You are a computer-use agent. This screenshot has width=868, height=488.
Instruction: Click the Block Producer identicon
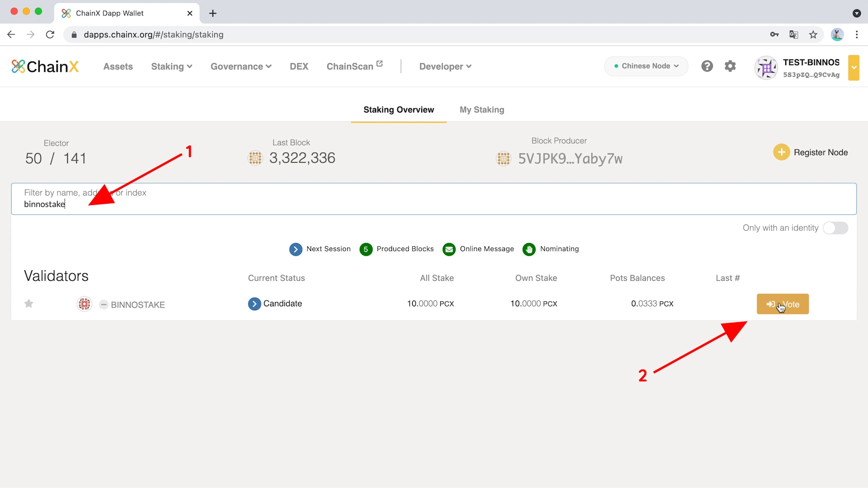pyautogui.click(x=504, y=159)
